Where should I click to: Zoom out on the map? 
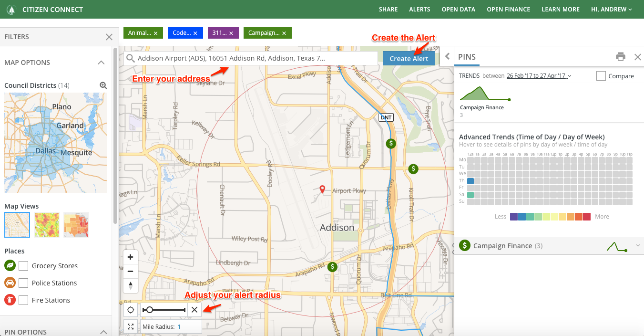point(131,271)
